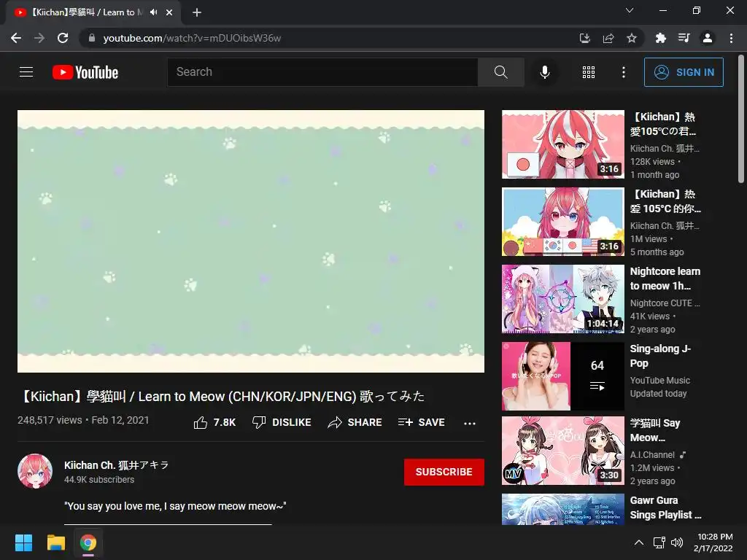Open the volume tray icon
The width and height of the screenshot is (747, 560).
[676, 542]
